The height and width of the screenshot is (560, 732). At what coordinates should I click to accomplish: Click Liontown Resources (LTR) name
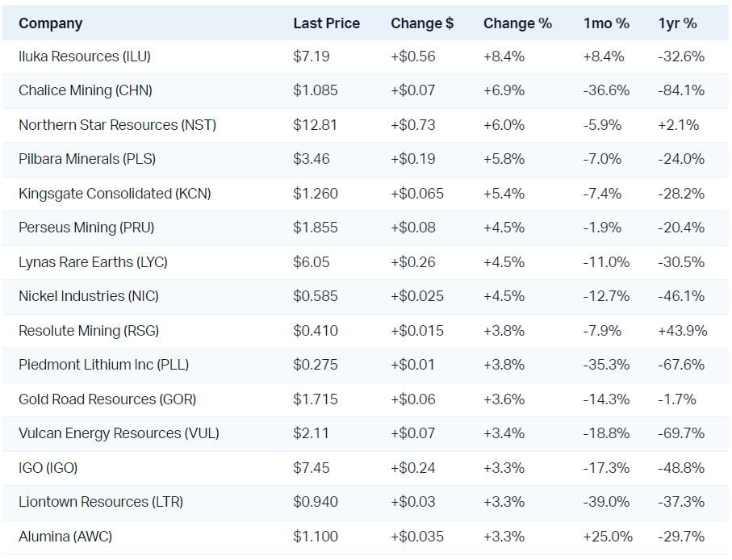(x=101, y=502)
